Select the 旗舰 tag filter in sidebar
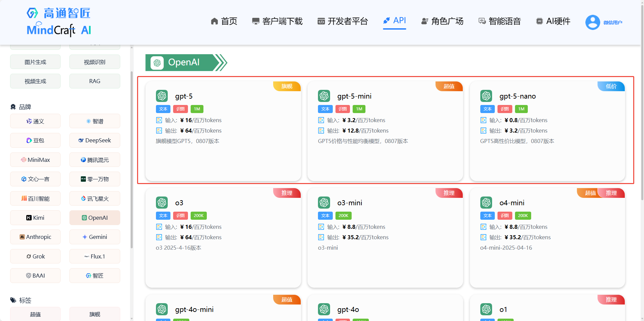 pyautogui.click(x=95, y=314)
